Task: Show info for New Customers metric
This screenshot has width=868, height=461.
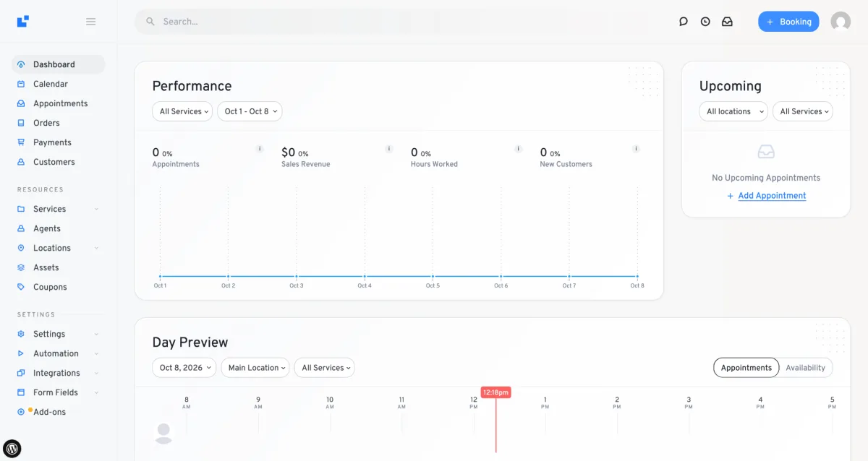Action: (x=637, y=149)
